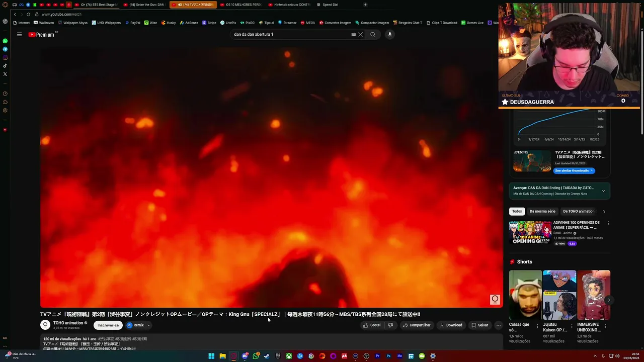Image resolution: width=644 pixels, height=362 pixels.
Task: Switch to the 'Seize the Gun: DAN' tab
Action: [144, 5]
